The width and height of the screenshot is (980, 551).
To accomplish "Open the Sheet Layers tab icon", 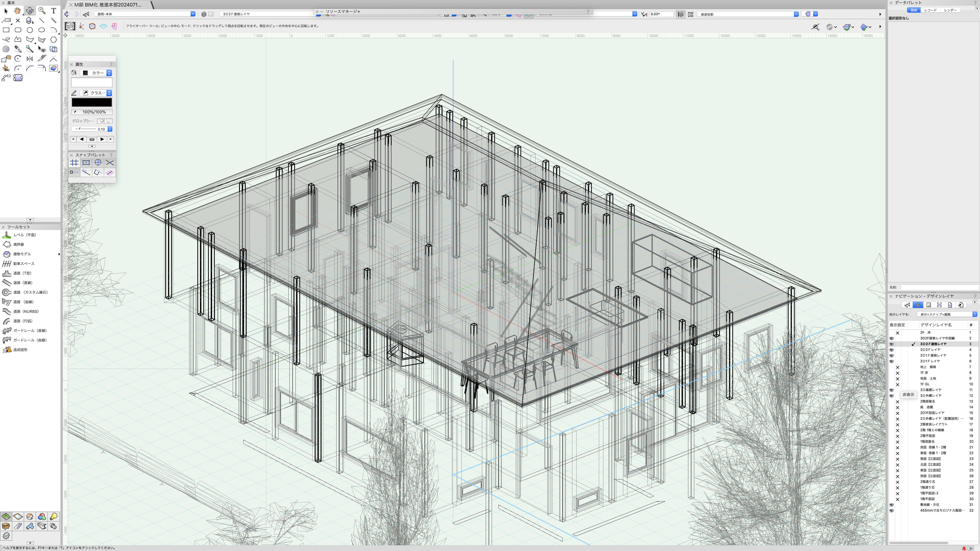I will pyautogui.click(x=929, y=305).
